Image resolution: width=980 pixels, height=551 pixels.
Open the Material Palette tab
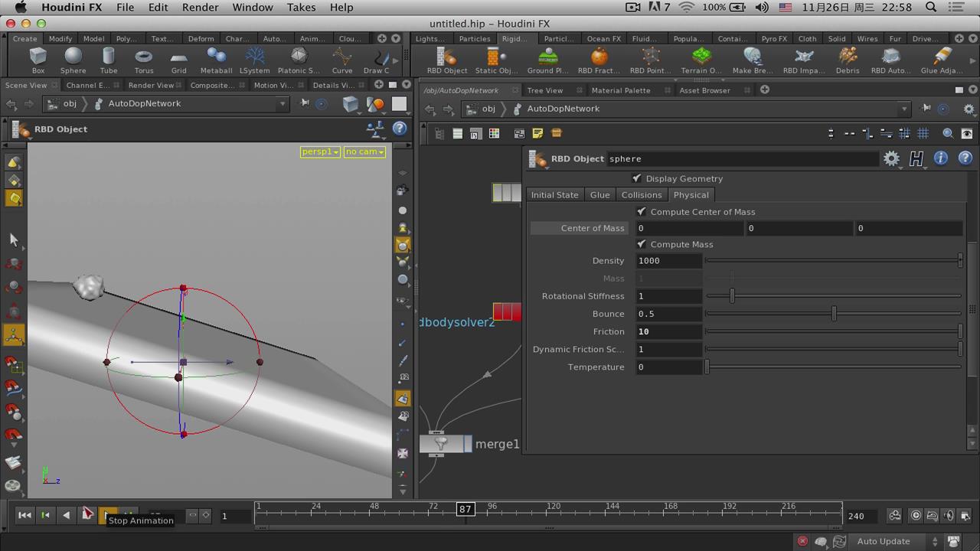click(621, 90)
